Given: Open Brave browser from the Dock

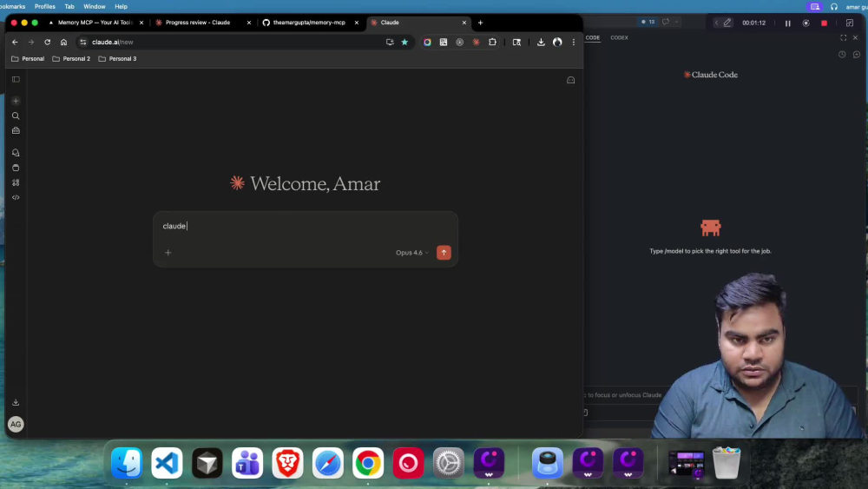Looking at the screenshot, I should point(288,462).
